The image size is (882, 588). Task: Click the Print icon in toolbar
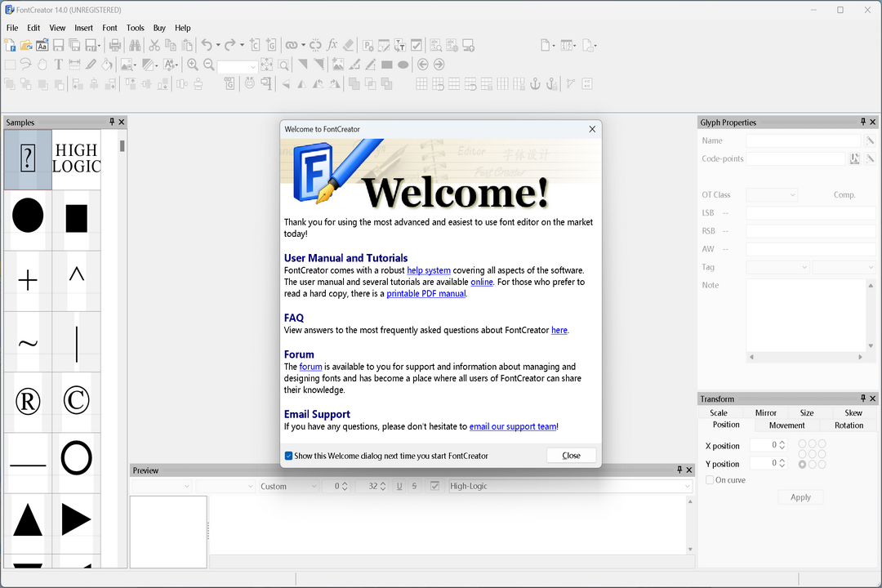point(115,46)
